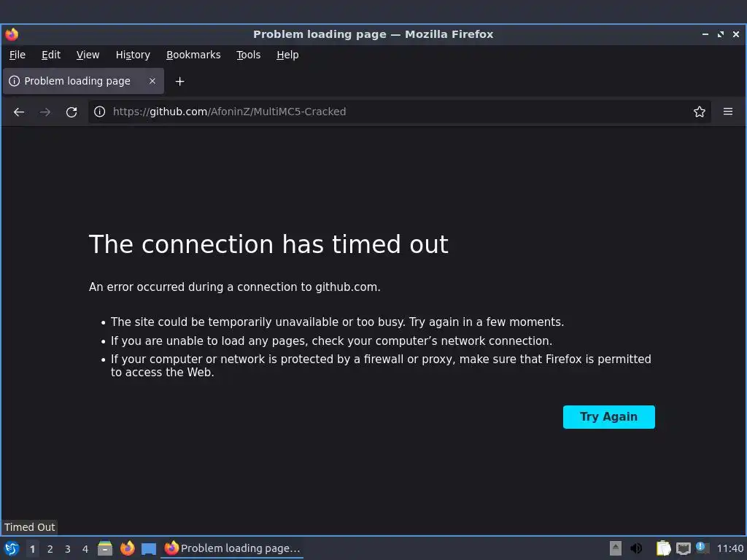
Task: Click the show desktop panel icon
Action: coord(149,548)
